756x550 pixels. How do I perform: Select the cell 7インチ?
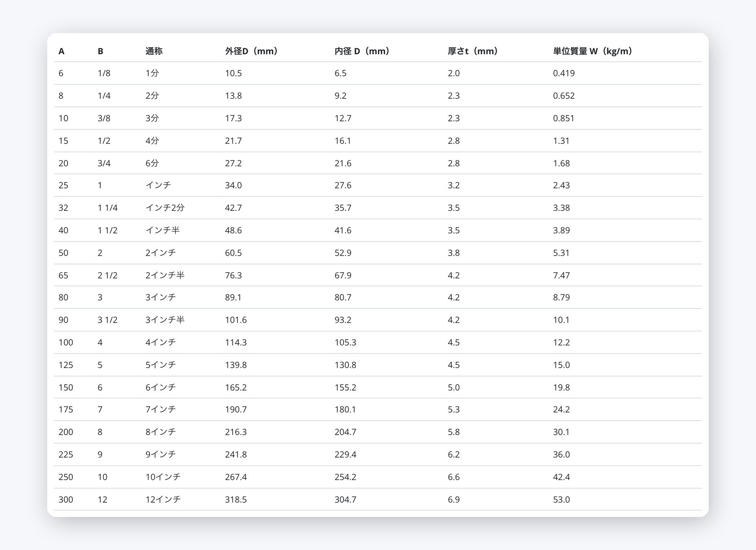tap(161, 410)
